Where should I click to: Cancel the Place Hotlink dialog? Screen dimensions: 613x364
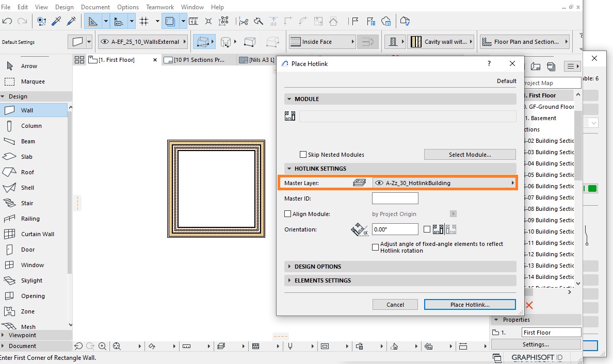coord(395,305)
